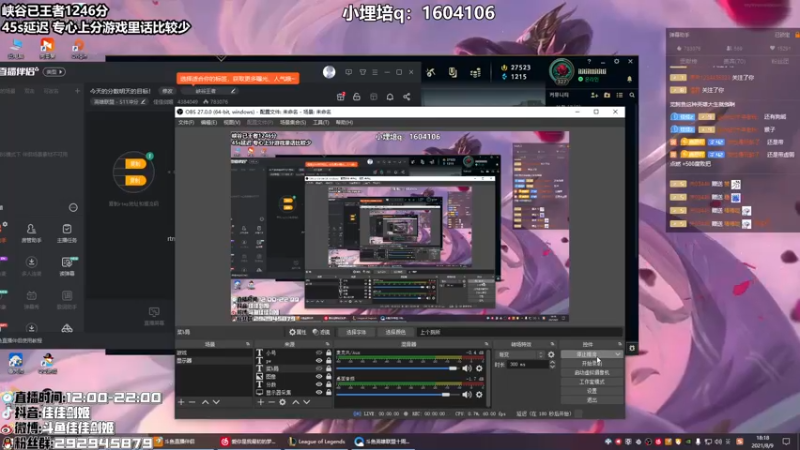This screenshot has height=450, width=800.
Task: Remove selected scene with the minus icon
Action: tap(192, 402)
